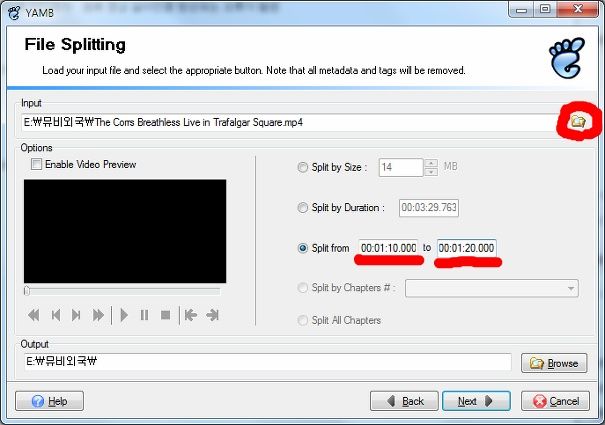Select the Split by Duration option

coord(302,208)
